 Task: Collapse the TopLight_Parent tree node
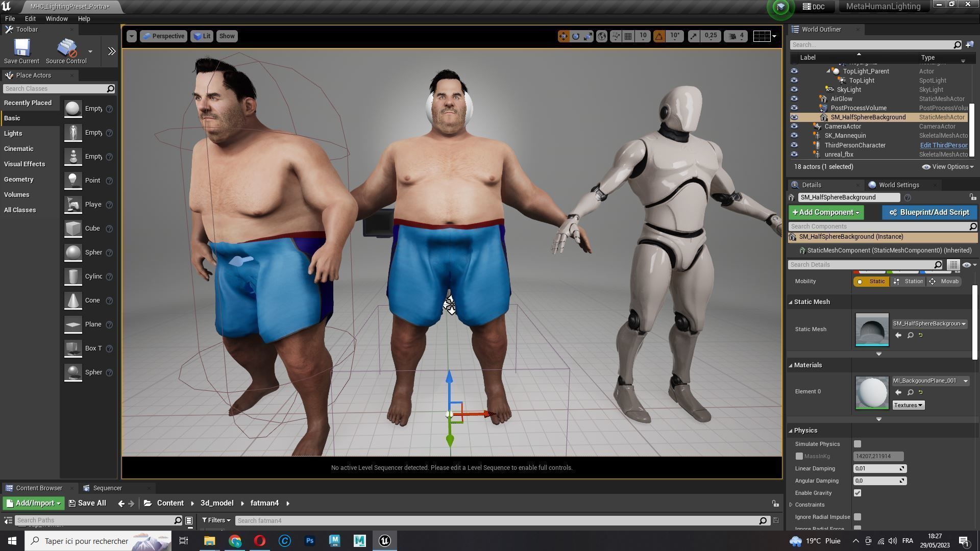coord(828,71)
